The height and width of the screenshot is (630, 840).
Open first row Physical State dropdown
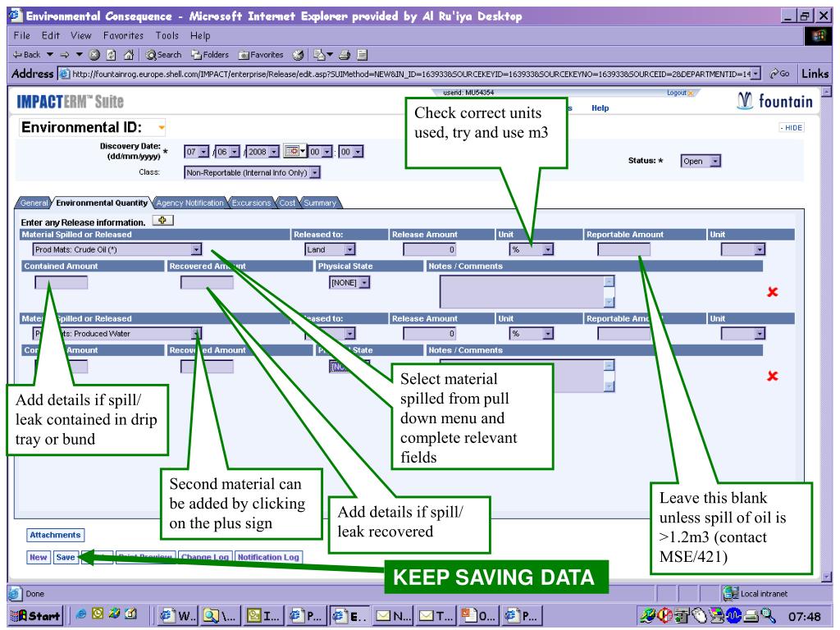(x=364, y=283)
